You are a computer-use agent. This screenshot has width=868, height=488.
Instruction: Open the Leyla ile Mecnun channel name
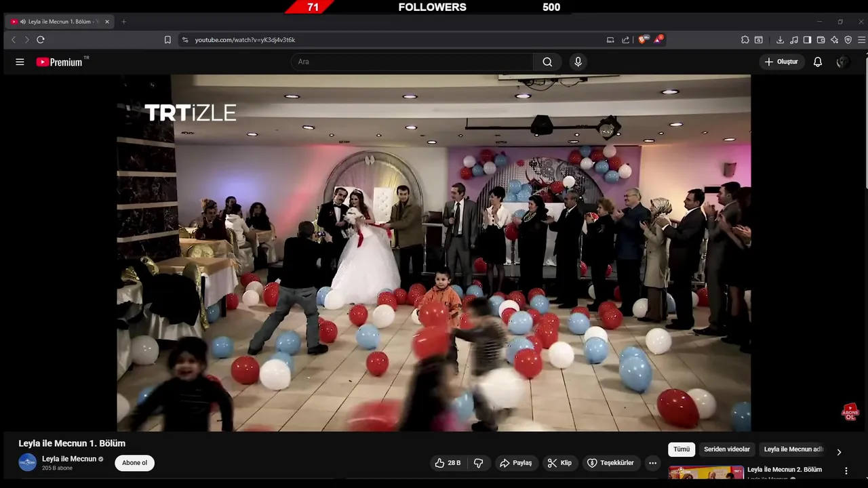(69, 459)
